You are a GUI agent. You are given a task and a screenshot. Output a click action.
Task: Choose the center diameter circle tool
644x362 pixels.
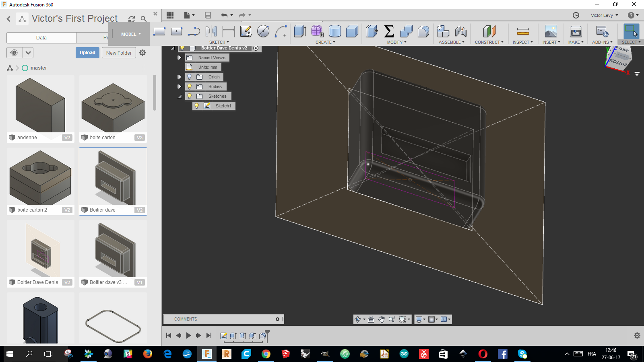pos(263,31)
